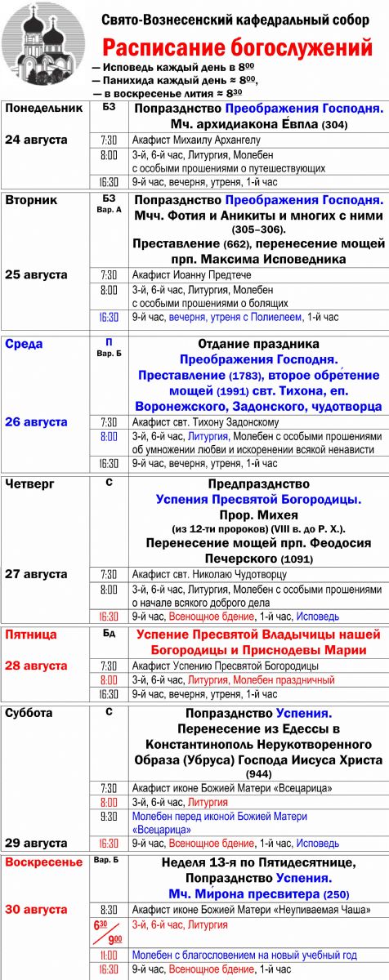The width and height of the screenshot is (389, 980).
Task: Click the red 'Воскресенье' day label
Action: [x=44, y=862]
